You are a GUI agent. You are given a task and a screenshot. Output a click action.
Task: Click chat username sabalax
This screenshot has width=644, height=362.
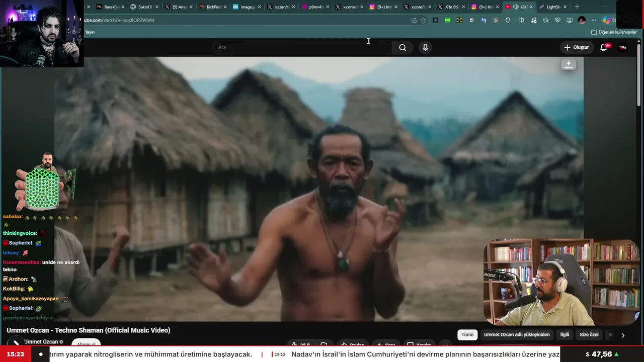[13, 217]
